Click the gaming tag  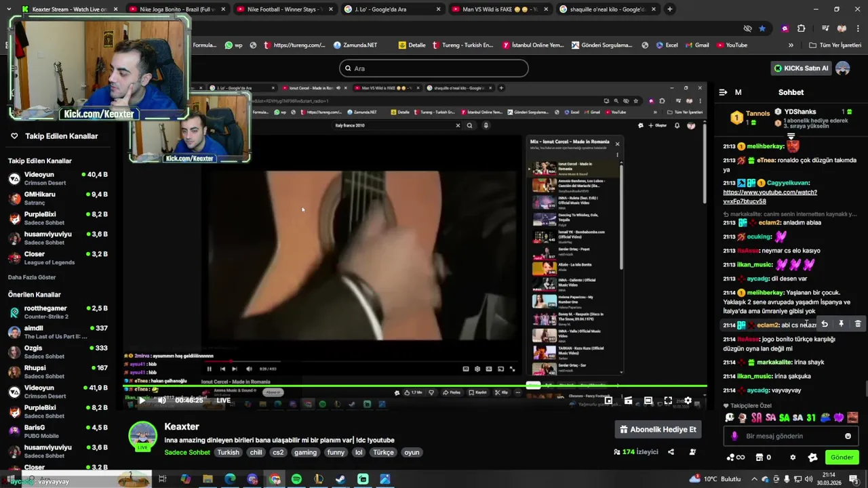point(305,452)
